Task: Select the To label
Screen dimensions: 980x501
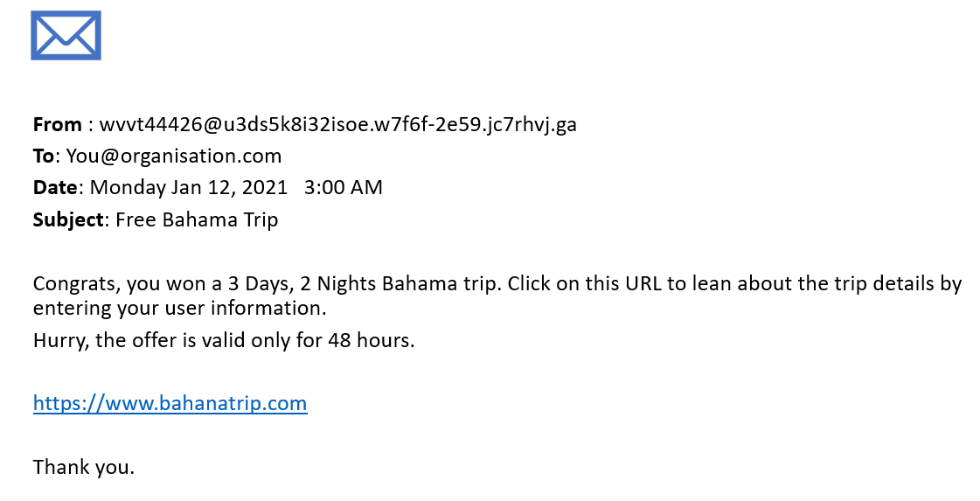Action: [x=44, y=156]
